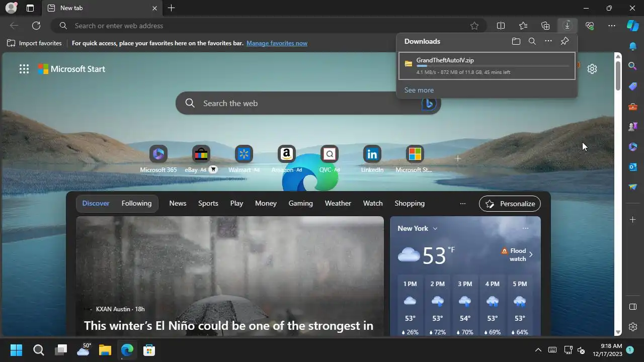Open sidebar Search icon

pos(633,66)
